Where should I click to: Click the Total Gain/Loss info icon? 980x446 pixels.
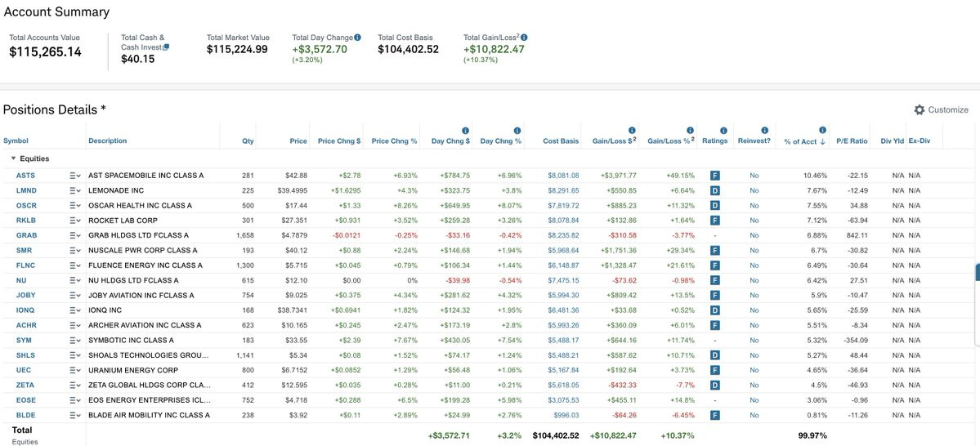(x=524, y=38)
